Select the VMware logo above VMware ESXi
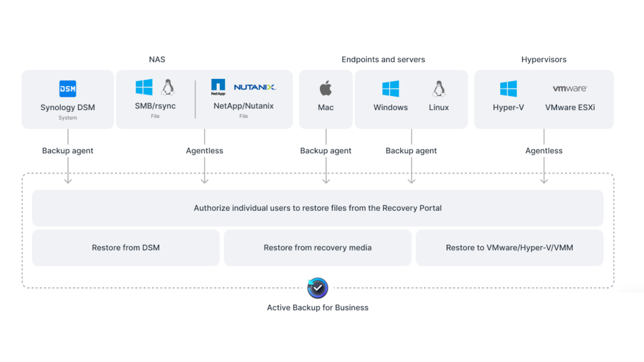 pyautogui.click(x=570, y=87)
